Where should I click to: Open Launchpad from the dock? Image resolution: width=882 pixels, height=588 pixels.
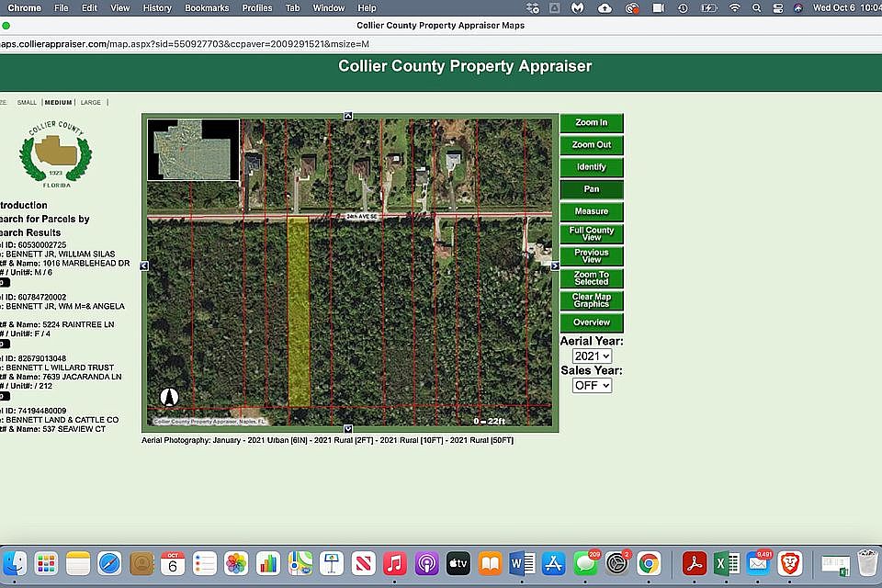click(x=46, y=563)
